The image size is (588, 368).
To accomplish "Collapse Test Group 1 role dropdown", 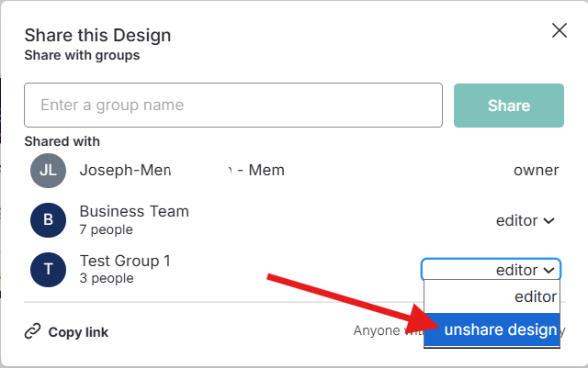I will coord(491,269).
